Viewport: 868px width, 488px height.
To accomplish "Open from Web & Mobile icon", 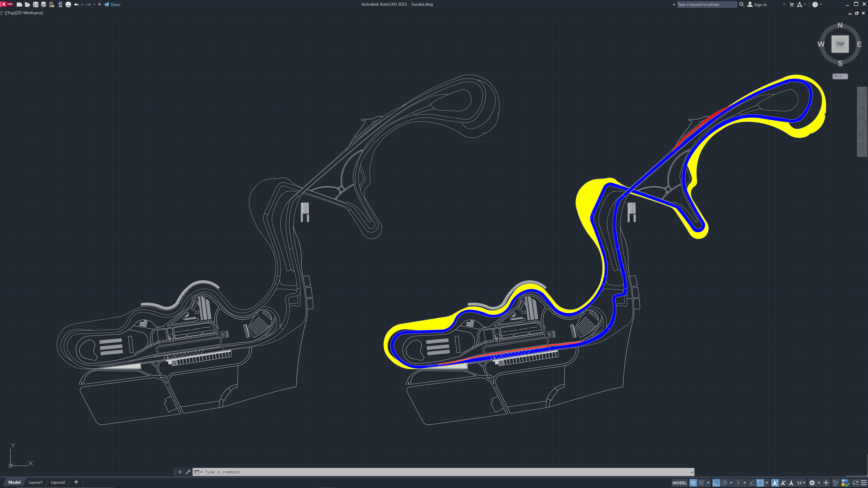I will 52,5.
